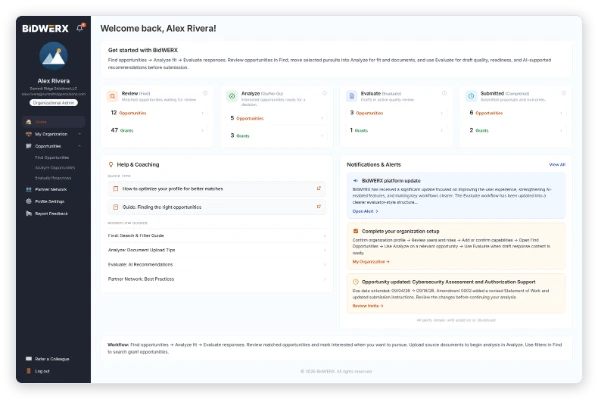Click the Evaluate card document icon

tap(352, 96)
